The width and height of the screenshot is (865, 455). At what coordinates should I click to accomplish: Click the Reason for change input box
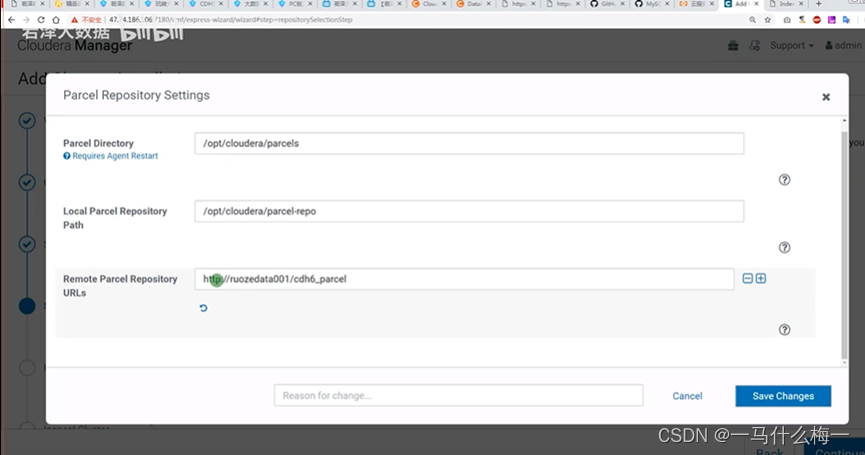(458, 395)
